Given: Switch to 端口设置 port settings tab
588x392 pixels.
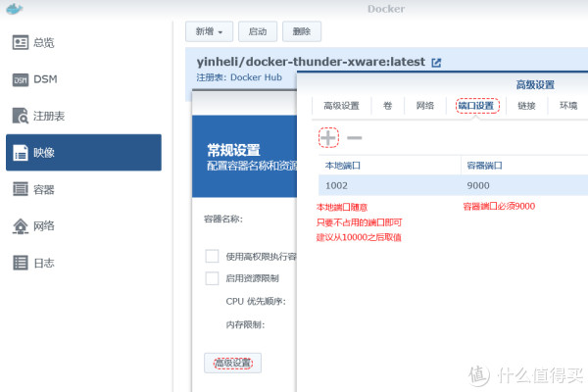Looking at the screenshot, I should [477, 106].
